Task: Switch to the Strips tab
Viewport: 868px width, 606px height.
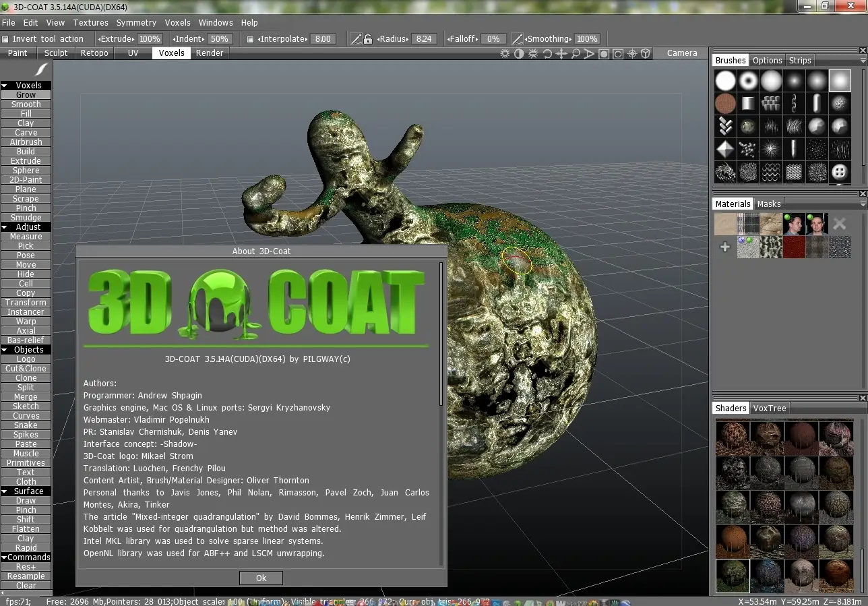Action: click(800, 61)
